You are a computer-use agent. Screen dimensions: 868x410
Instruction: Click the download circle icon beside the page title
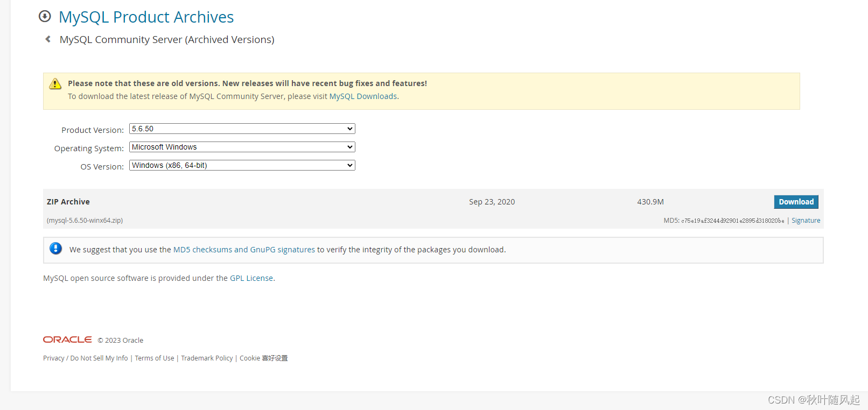(45, 17)
